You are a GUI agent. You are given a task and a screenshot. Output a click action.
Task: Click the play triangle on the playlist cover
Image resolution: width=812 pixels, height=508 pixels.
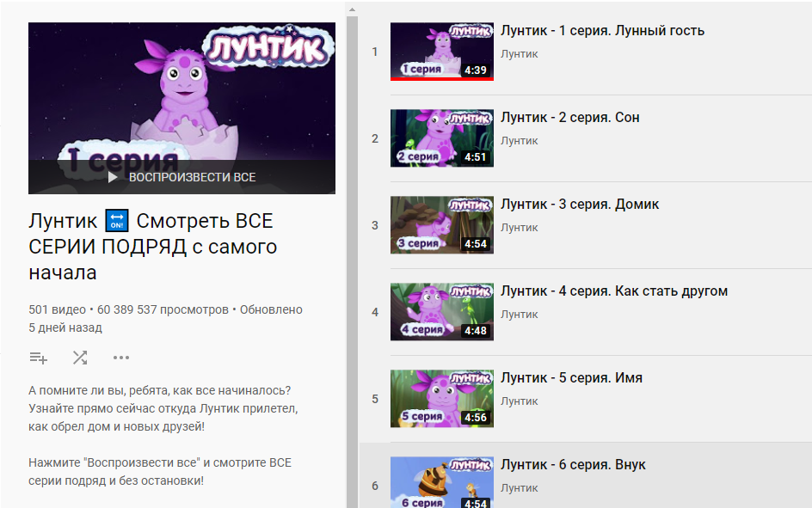[113, 177]
